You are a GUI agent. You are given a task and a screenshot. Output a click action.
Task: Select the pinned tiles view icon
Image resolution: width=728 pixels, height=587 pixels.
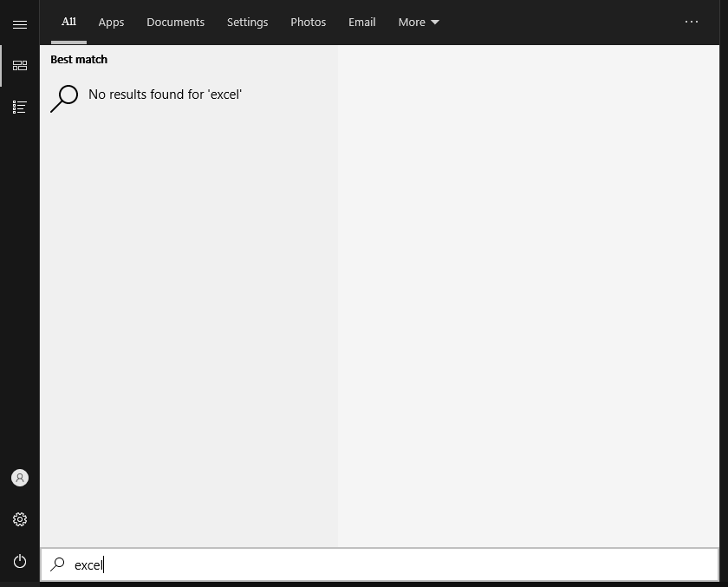19,66
